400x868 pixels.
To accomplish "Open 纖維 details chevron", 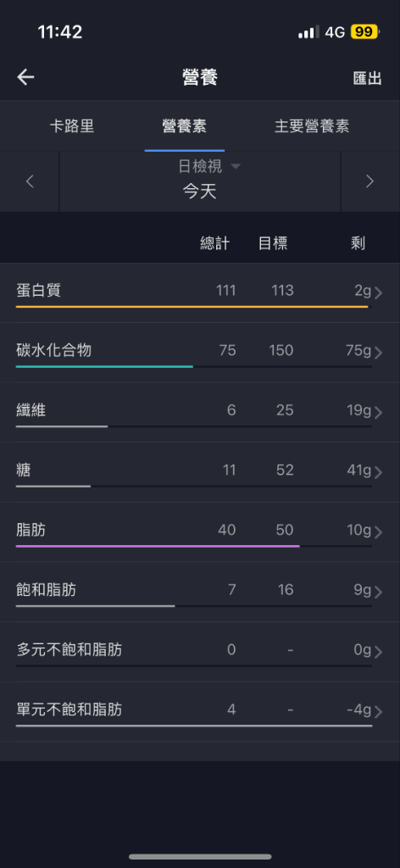I will click(379, 413).
